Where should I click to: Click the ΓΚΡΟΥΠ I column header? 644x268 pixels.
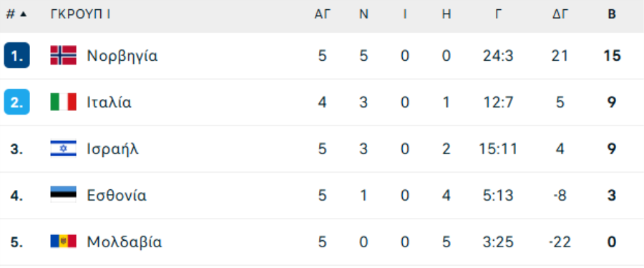pyautogui.click(x=80, y=14)
